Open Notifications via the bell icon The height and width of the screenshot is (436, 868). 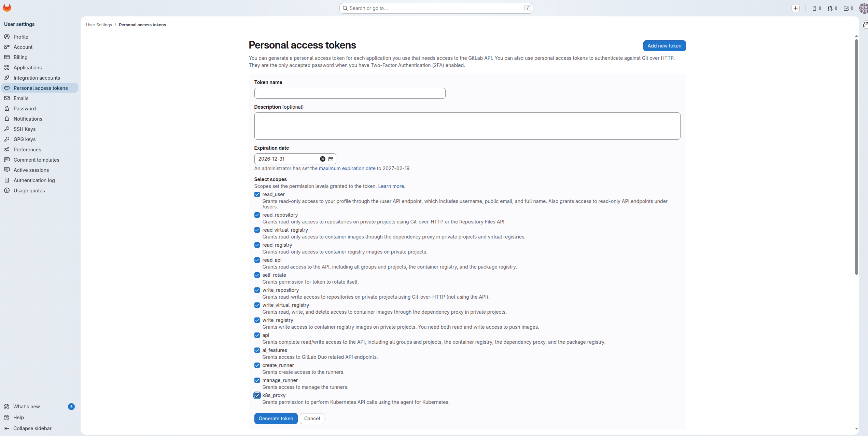click(28, 119)
